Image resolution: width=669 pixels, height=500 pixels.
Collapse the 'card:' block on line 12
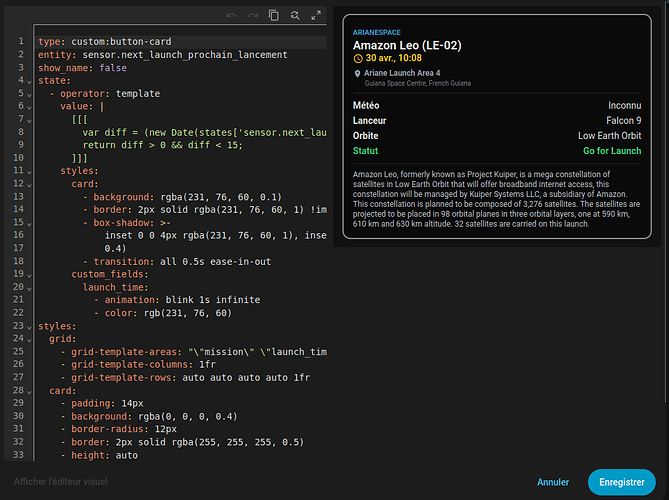[x=29, y=185]
